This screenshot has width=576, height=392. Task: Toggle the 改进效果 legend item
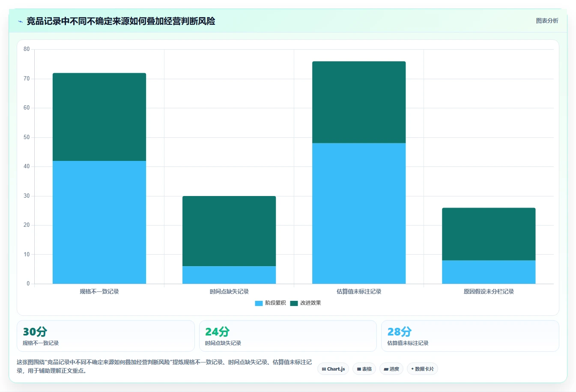tap(305, 303)
